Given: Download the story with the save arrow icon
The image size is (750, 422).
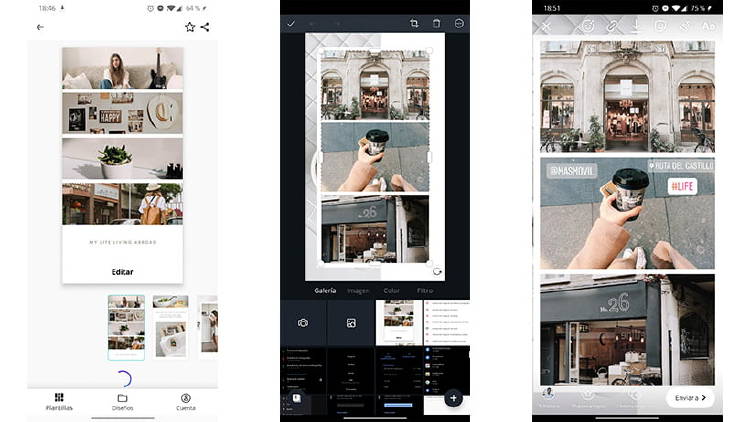Looking at the screenshot, I should pos(636,26).
